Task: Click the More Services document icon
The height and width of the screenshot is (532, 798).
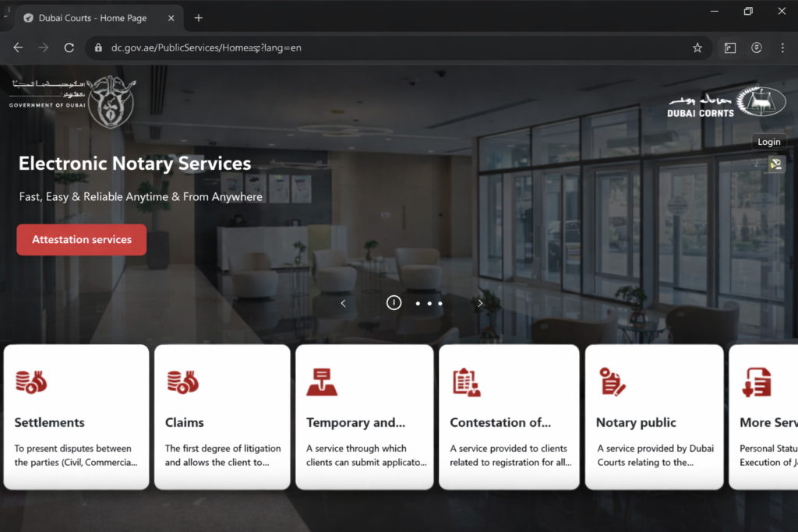Action: point(757,382)
